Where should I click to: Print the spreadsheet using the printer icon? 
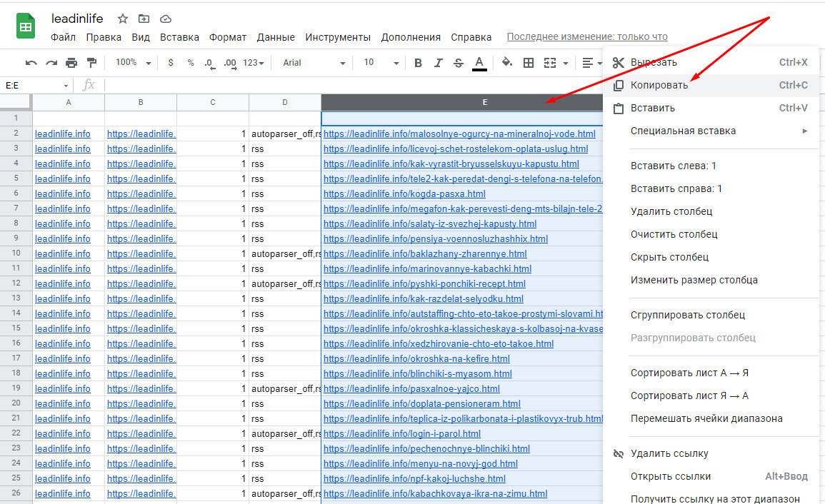point(71,63)
